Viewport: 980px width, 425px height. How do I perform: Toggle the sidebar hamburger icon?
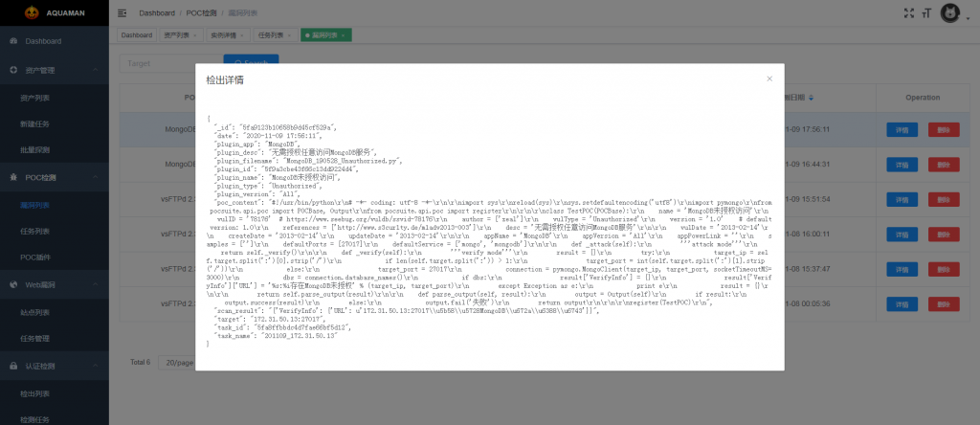[122, 12]
